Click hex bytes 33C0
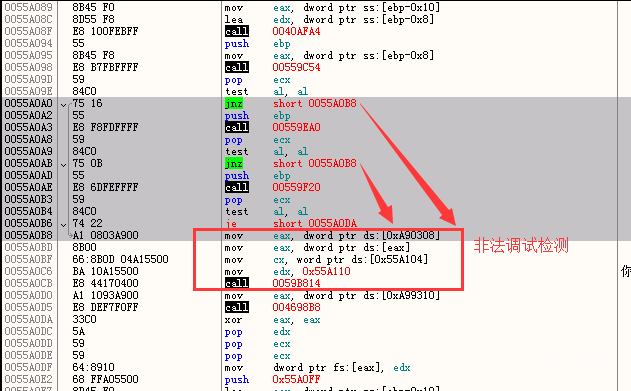Viewport: 631px width, 391px height. tap(85, 319)
